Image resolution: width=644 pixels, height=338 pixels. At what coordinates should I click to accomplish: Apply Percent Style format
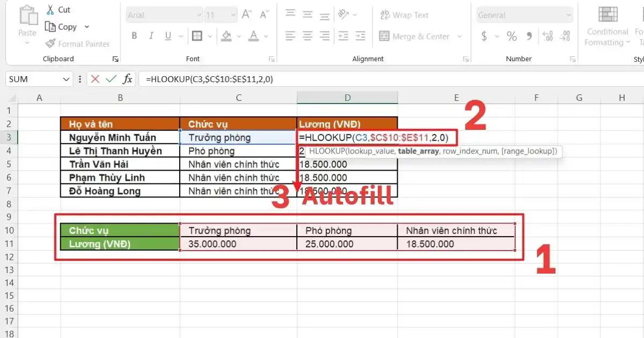click(511, 36)
